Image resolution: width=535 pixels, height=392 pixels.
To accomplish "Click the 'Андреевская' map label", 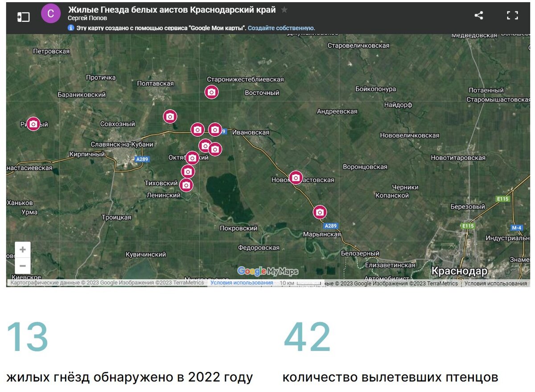I will [x=337, y=111].
